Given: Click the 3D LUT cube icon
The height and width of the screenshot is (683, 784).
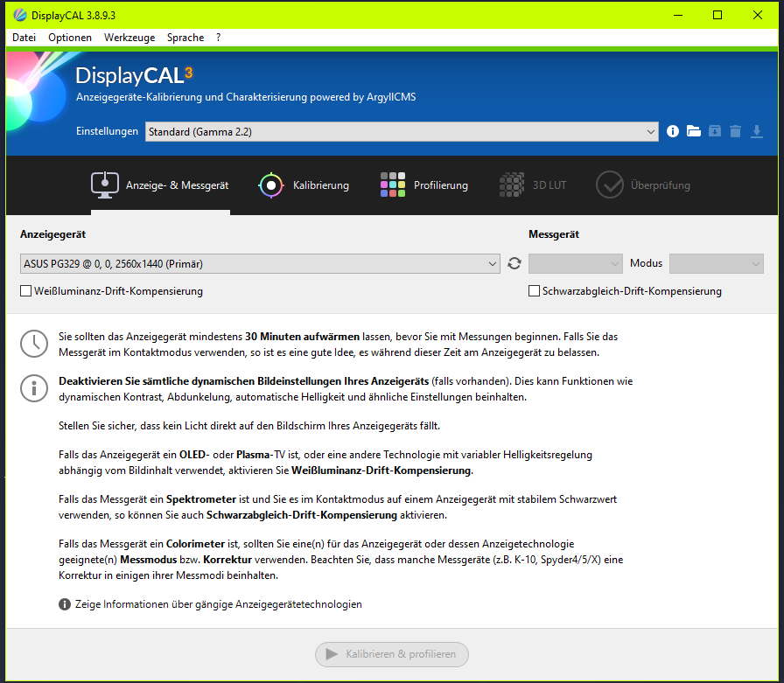Looking at the screenshot, I should tap(512, 185).
